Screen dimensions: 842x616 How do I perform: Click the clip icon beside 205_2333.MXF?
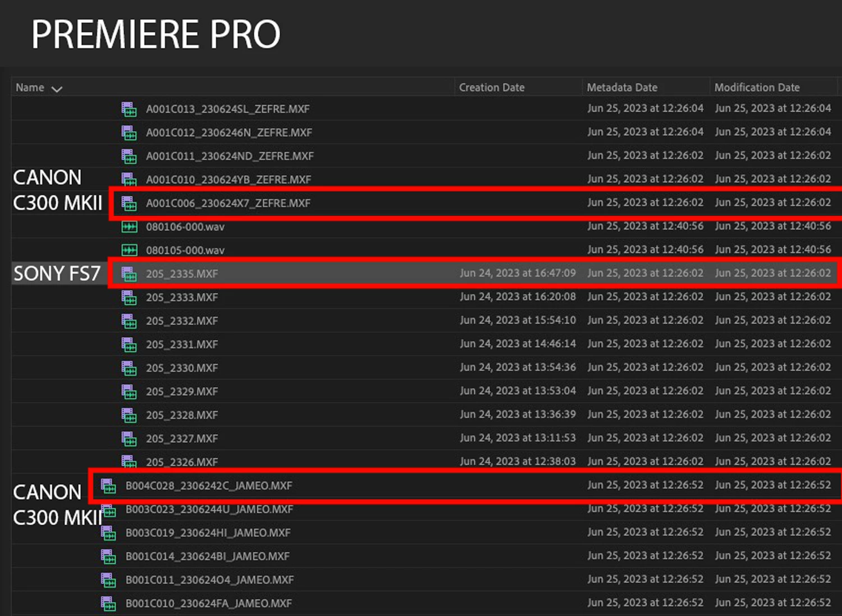click(x=129, y=297)
